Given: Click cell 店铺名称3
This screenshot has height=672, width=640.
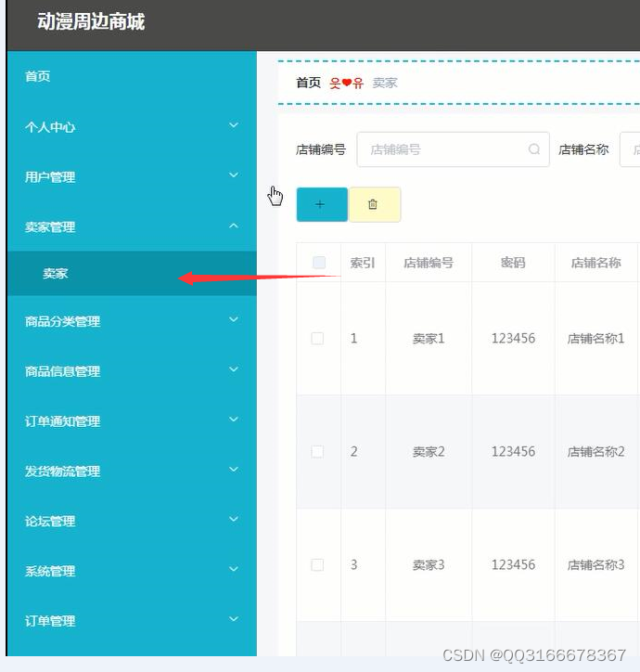Looking at the screenshot, I should coord(595,565).
